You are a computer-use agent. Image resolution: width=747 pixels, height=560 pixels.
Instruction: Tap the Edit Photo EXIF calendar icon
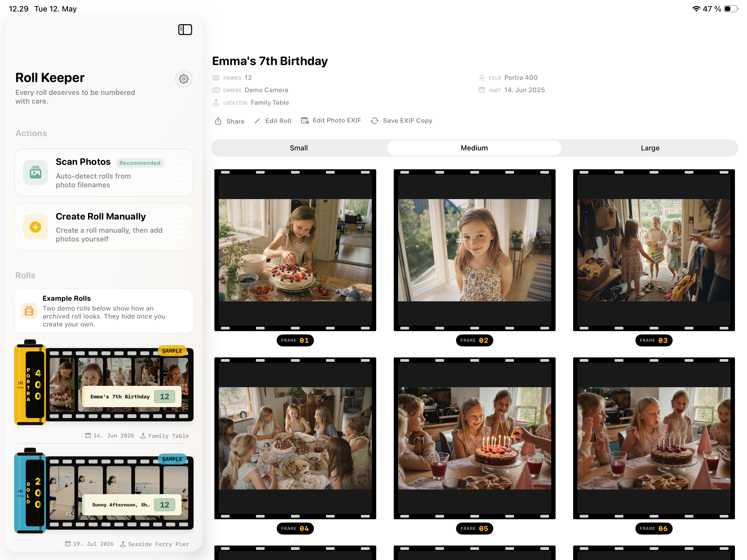pyautogui.click(x=305, y=121)
